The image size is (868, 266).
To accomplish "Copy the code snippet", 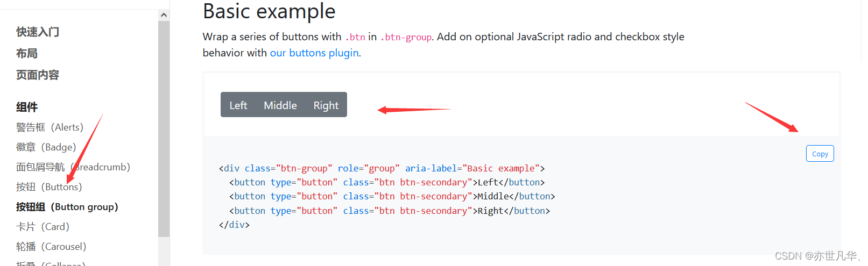I will coord(820,154).
